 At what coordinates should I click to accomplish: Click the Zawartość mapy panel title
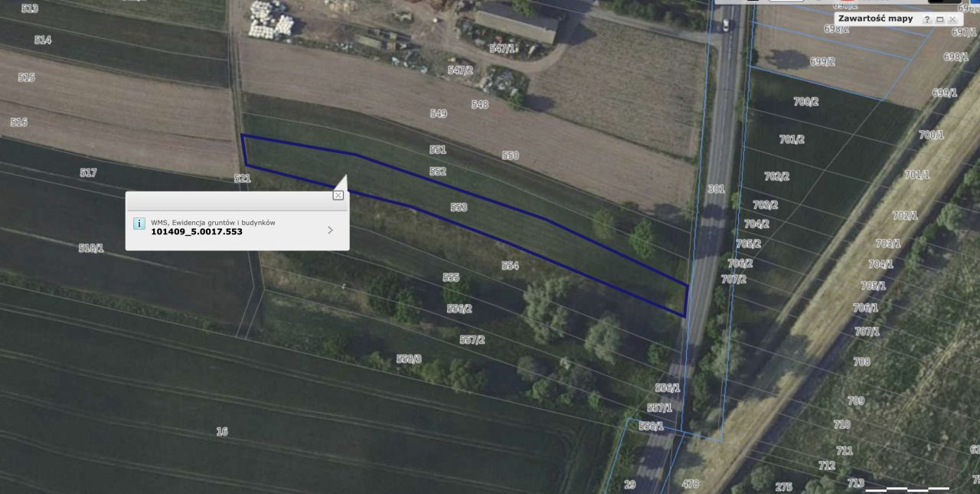point(875,19)
